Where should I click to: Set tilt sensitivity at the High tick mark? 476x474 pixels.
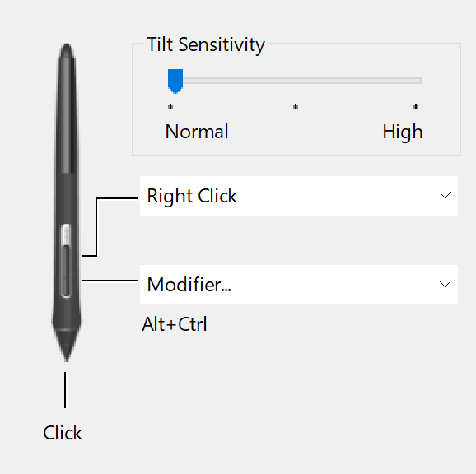pyautogui.click(x=416, y=106)
